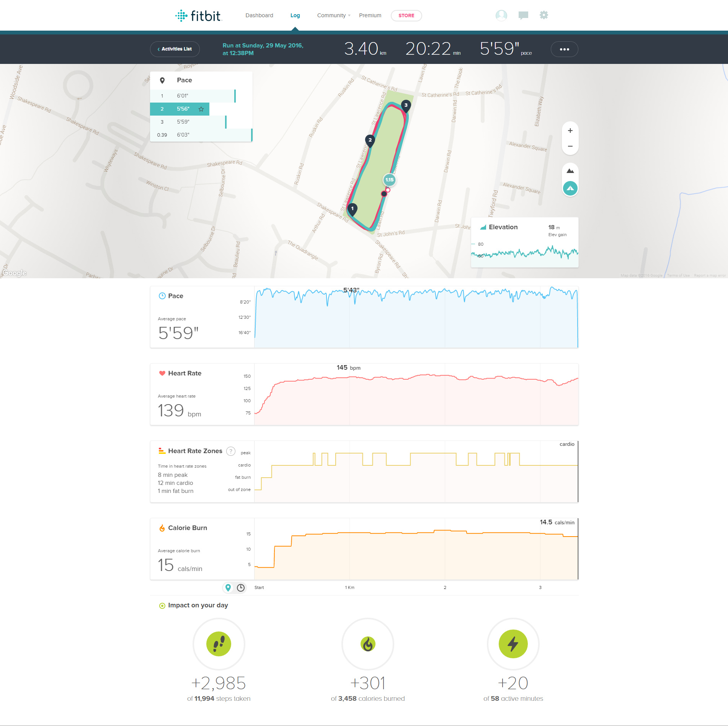Click the Fitbit logo

(x=198, y=16)
